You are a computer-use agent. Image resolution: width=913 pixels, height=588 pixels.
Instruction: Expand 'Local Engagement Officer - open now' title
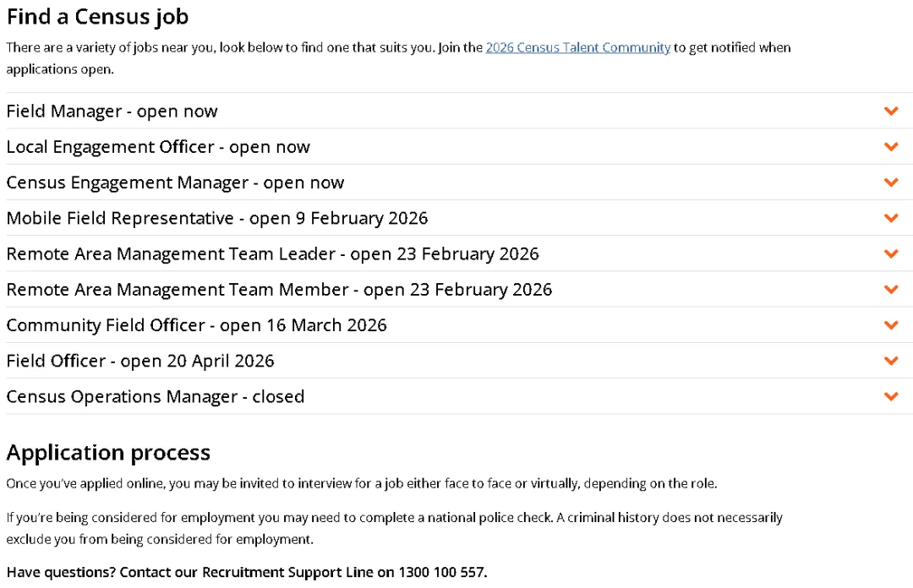click(x=158, y=147)
